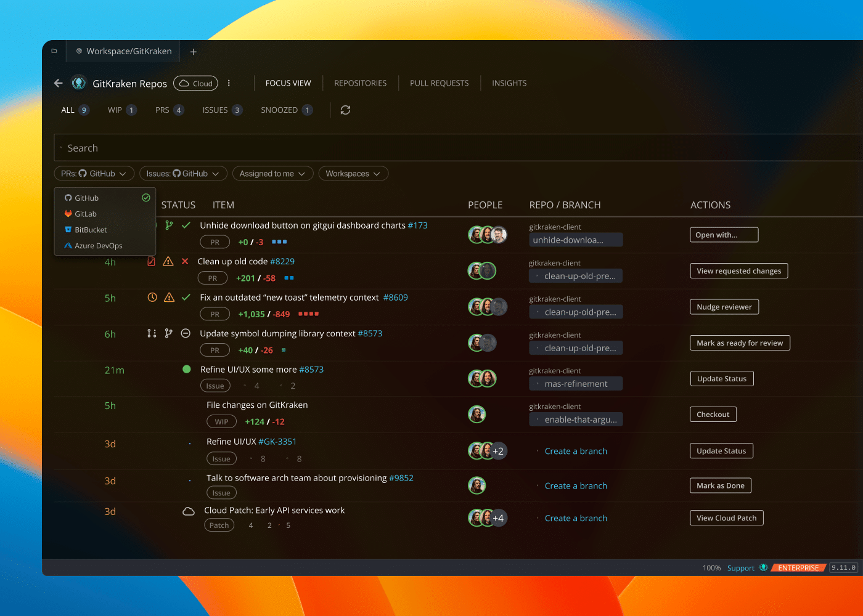Click Mark as ready for review
Viewport: 863px width, 616px height.
pos(740,342)
